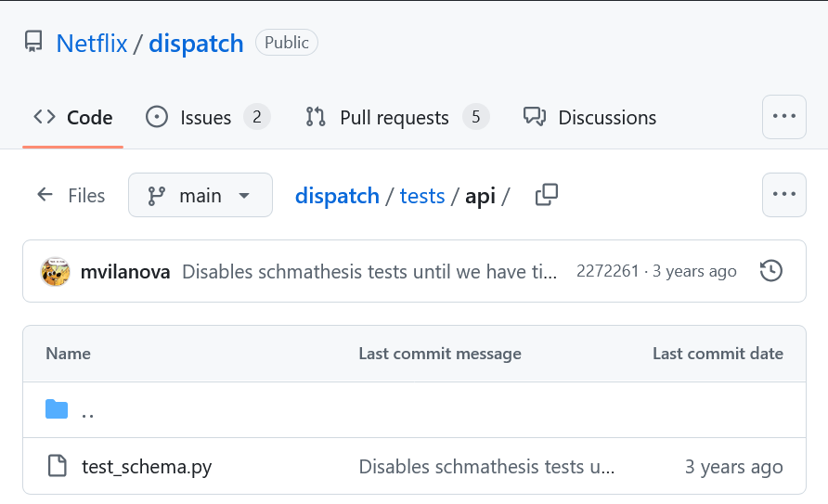This screenshot has height=504, width=828.
Task: Click '3 years ago' in test_schema.py row
Action: click(734, 467)
